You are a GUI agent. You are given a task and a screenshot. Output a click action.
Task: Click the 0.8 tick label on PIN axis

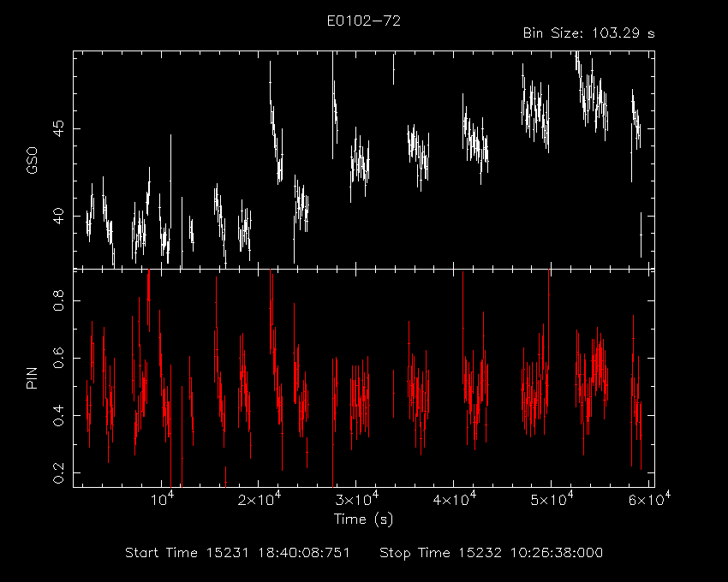click(58, 300)
